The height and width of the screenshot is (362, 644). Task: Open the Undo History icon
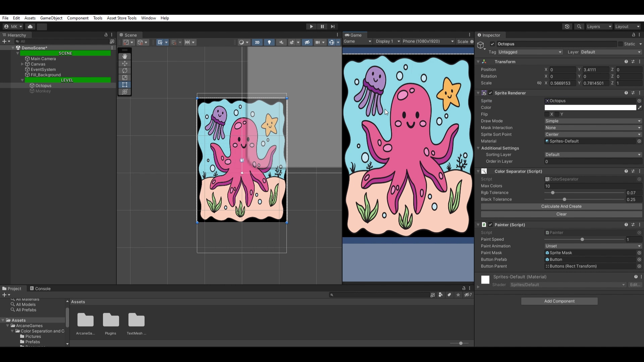point(567,26)
